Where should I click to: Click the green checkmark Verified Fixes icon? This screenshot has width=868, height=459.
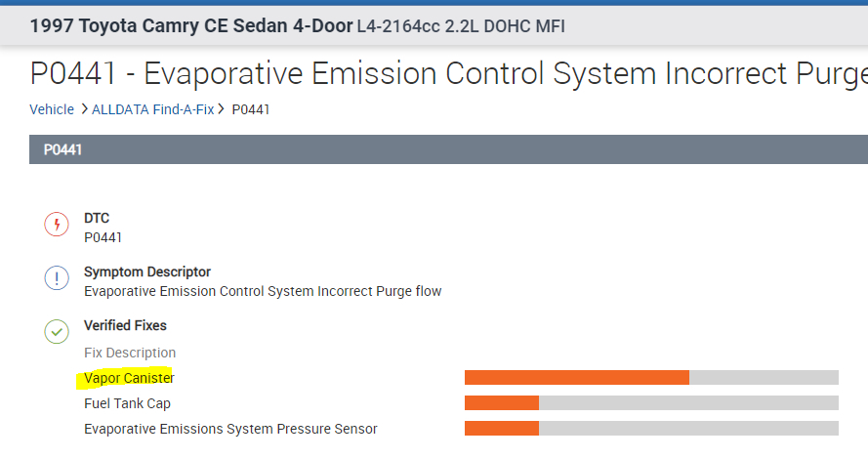57,332
